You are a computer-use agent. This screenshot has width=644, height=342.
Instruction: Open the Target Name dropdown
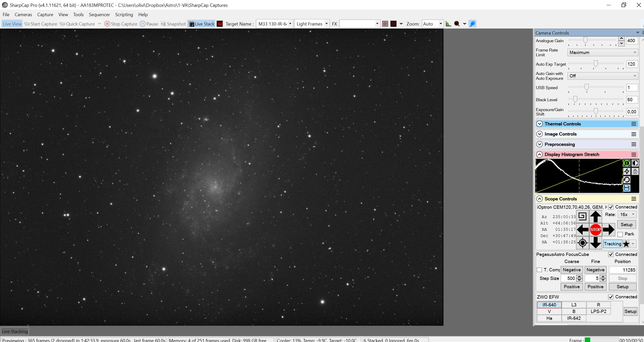(x=290, y=24)
